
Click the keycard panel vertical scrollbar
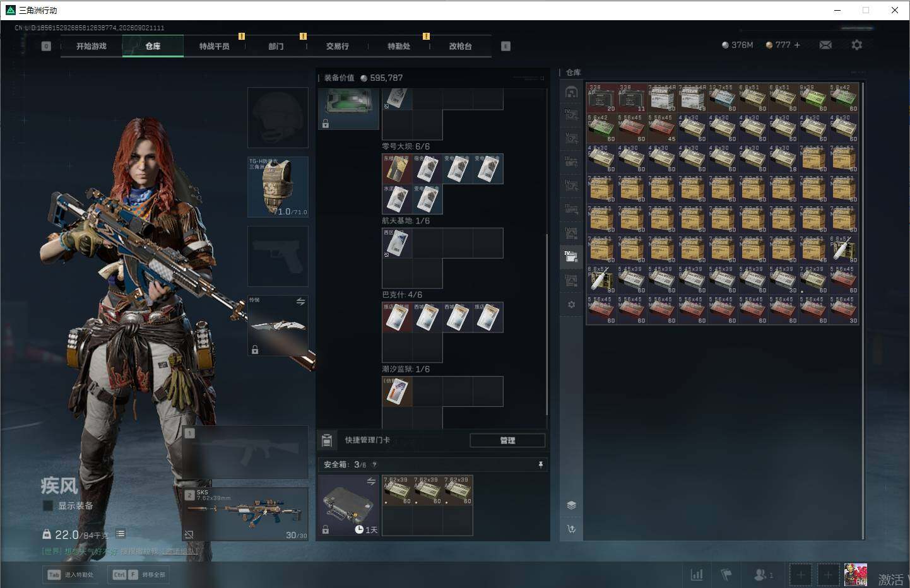pos(547,325)
